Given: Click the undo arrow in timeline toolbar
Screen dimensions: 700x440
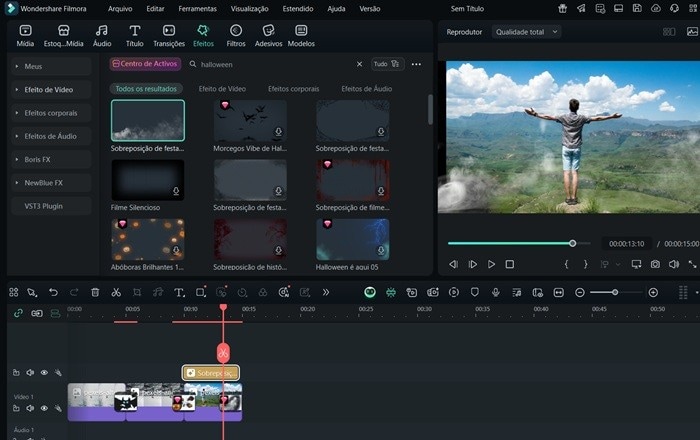Looking at the screenshot, I should (53, 292).
